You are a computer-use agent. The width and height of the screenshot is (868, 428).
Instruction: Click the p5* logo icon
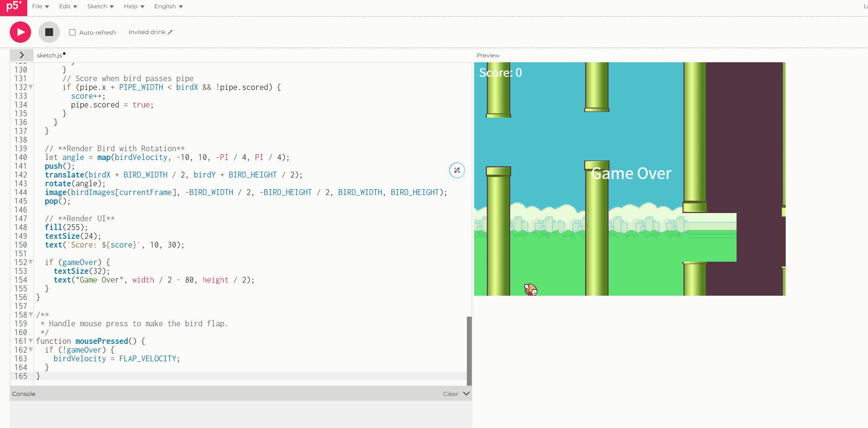14,7
